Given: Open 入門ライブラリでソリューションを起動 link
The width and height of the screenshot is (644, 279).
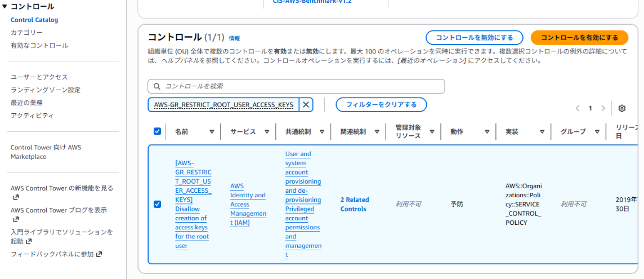Looking at the screenshot, I should coord(61,237).
